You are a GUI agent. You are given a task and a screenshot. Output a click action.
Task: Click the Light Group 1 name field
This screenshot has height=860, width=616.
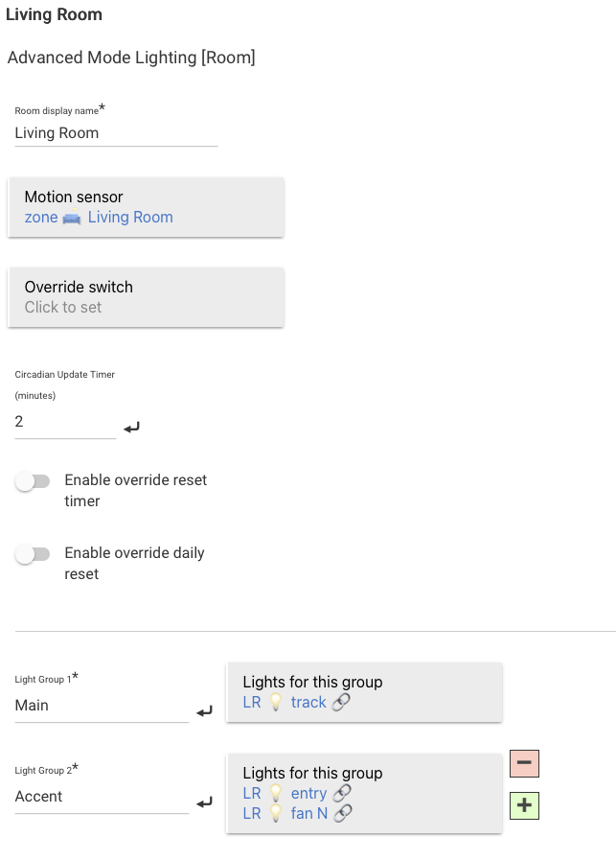[x=102, y=706]
